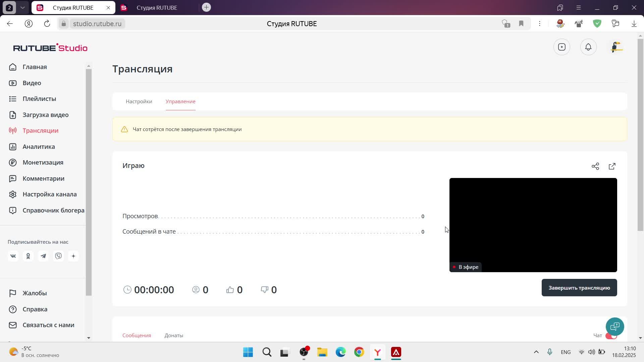Click the Odnoklassniki social icon
Screen dimensions: 644x362
[28, 256]
